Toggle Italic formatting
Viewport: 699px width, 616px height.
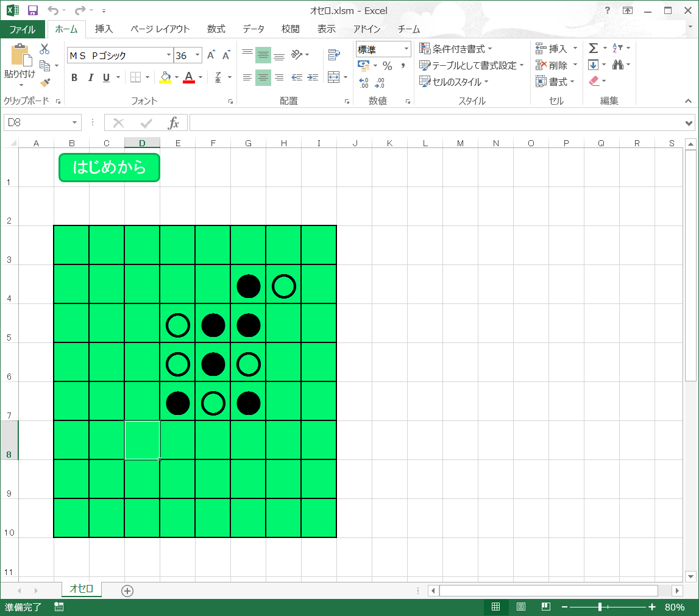pos(91,77)
